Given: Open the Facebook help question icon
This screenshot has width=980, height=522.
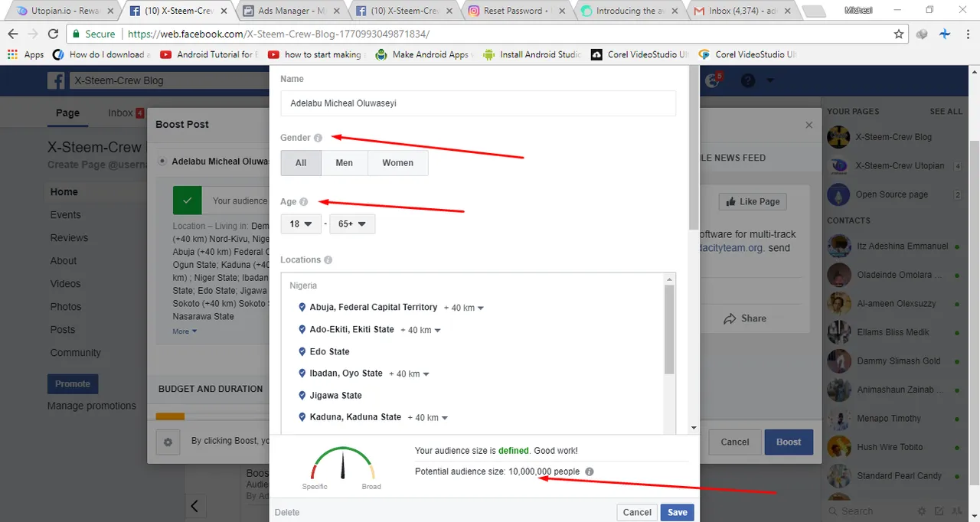Looking at the screenshot, I should (747, 80).
